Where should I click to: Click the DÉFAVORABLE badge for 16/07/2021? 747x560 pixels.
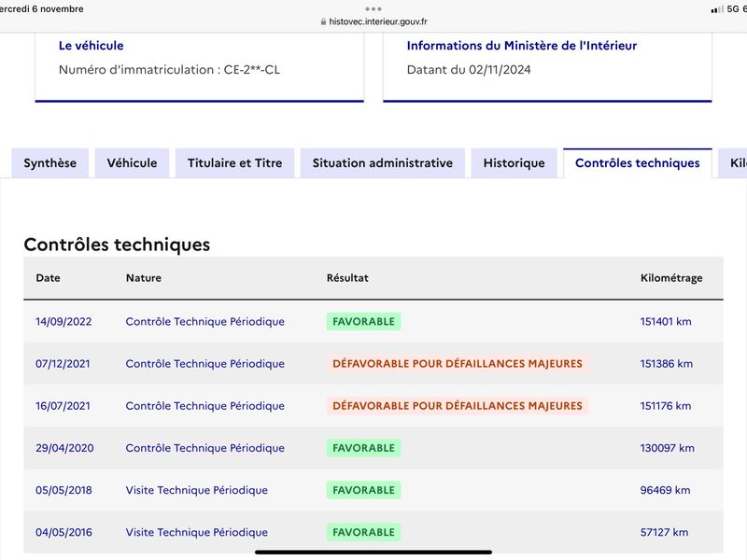[458, 406]
